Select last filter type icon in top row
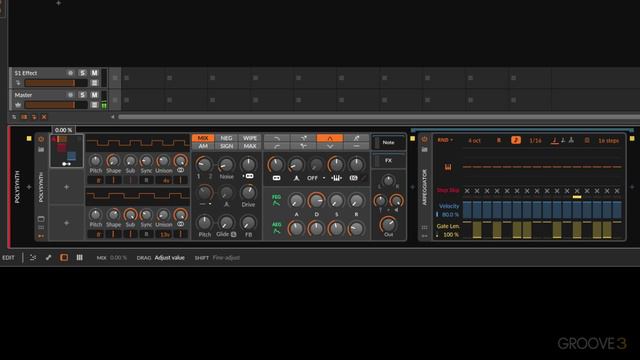The width and height of the screenshot is (640, 360). [356, 138]
